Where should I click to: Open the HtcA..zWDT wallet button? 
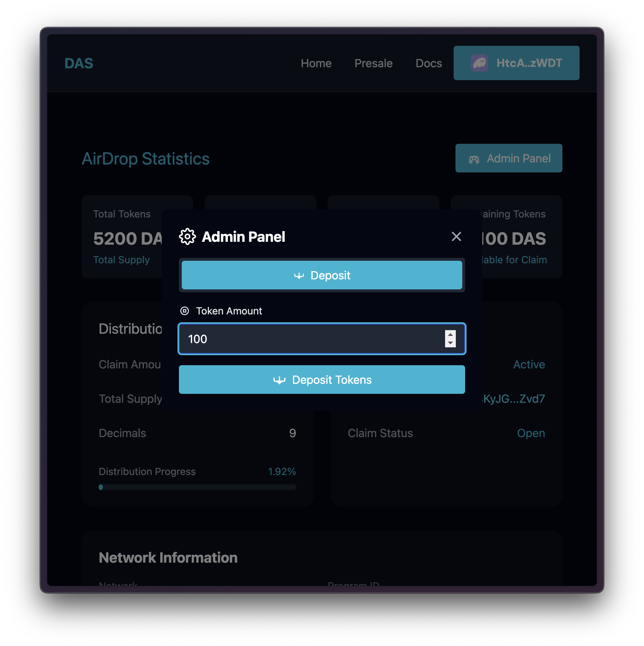pos(516,63)
